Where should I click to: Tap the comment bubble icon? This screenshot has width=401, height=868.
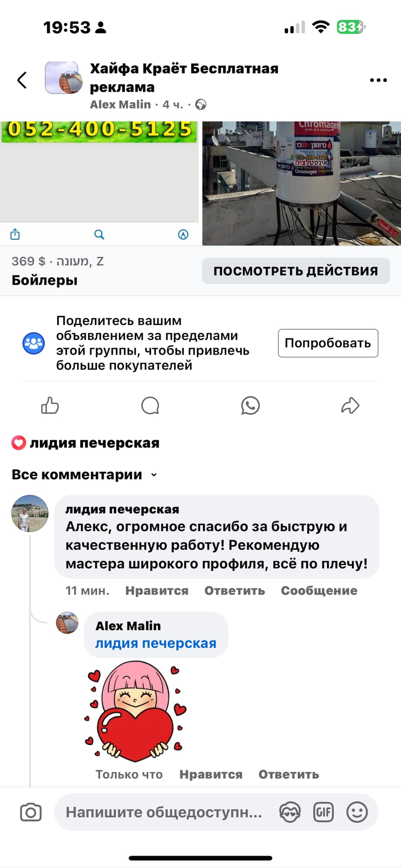click(150, 406)
